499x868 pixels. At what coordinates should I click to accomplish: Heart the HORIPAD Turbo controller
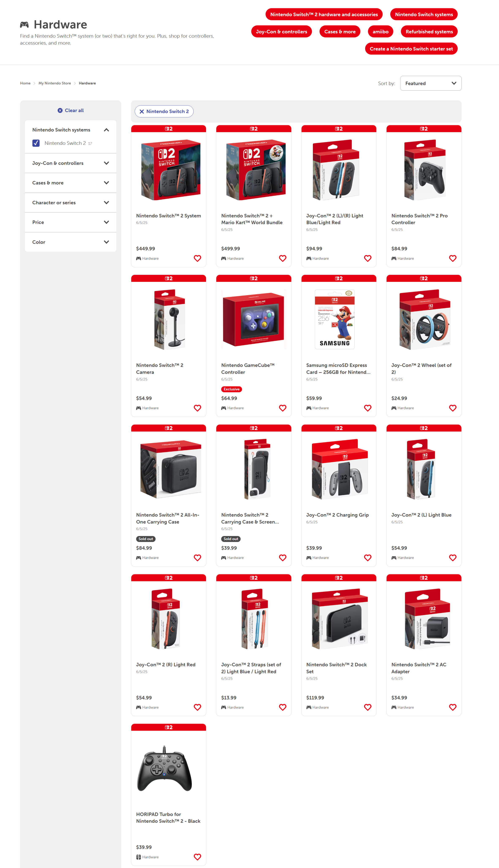[x=197, y=857]
